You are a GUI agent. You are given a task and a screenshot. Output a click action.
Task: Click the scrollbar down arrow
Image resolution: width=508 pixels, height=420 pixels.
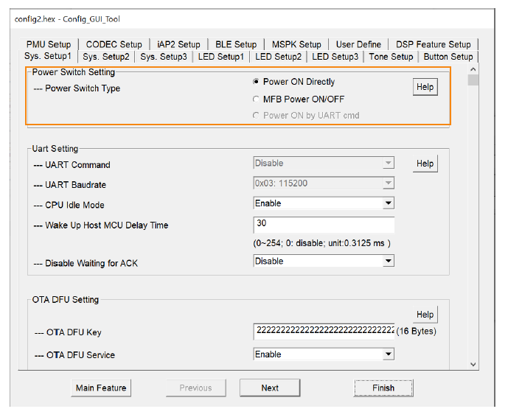click(x=473, y=363)
